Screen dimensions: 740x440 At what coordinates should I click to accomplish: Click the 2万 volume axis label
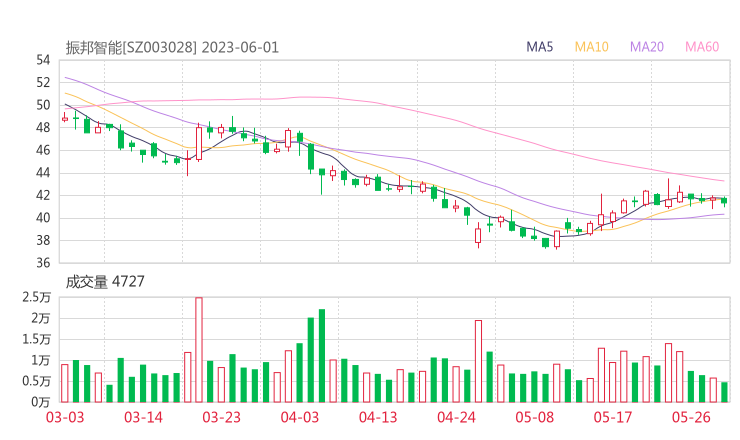coord(41,318)
